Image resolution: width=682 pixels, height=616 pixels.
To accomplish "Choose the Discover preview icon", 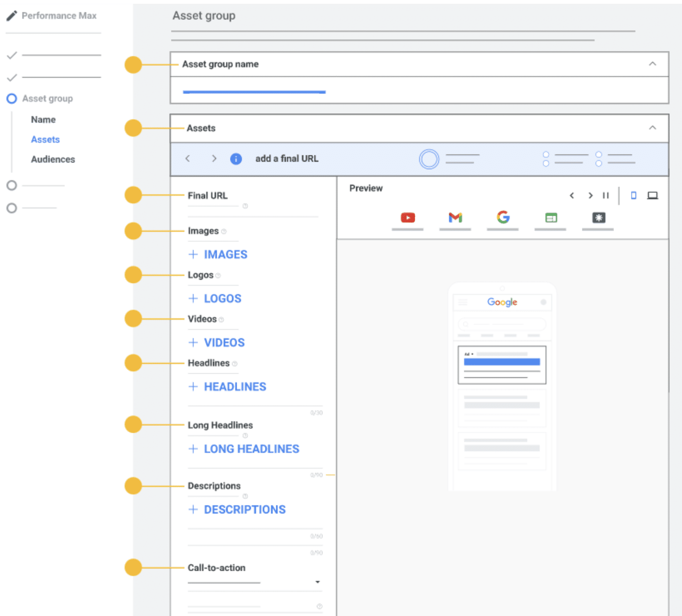I will pos(598,218).
